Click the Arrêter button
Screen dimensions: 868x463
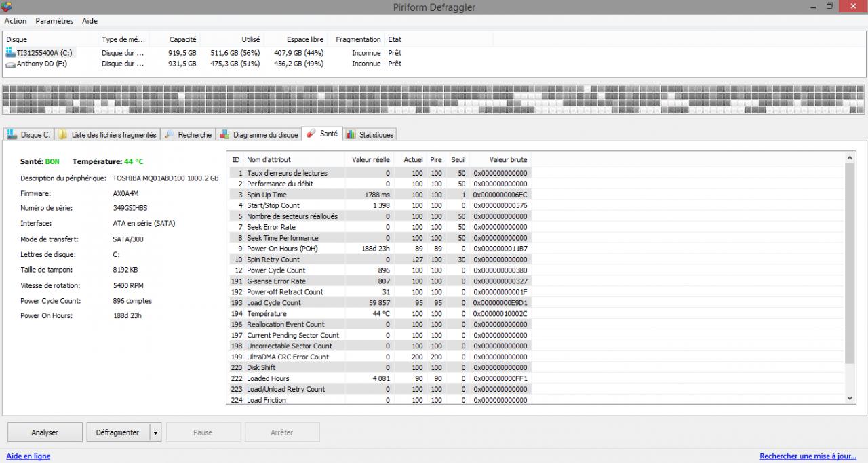(x=282, y=432)
